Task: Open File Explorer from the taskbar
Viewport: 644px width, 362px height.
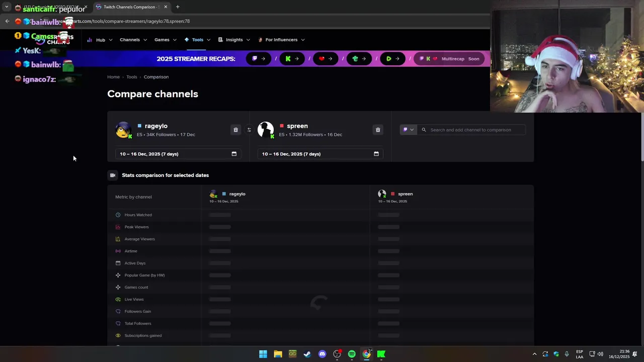Action: click(x=278, y=354)
